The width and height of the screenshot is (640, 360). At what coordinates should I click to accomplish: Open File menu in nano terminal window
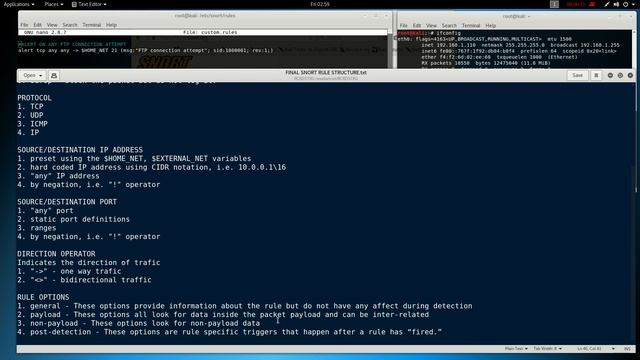coord(24,25)
